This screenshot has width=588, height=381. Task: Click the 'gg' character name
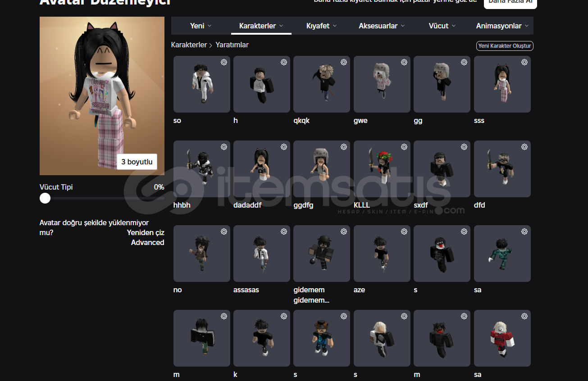pos(418,121)
